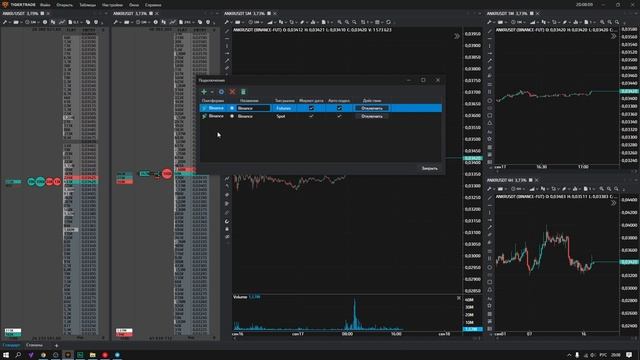Click the green current price label on 5M scale
Image resolution: width=640 pixels, height=360 pixels.
(x=473, y=158)
